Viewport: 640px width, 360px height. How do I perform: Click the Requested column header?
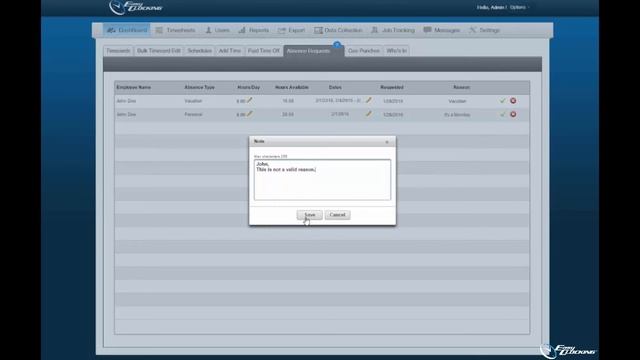(x=391, y=87)
